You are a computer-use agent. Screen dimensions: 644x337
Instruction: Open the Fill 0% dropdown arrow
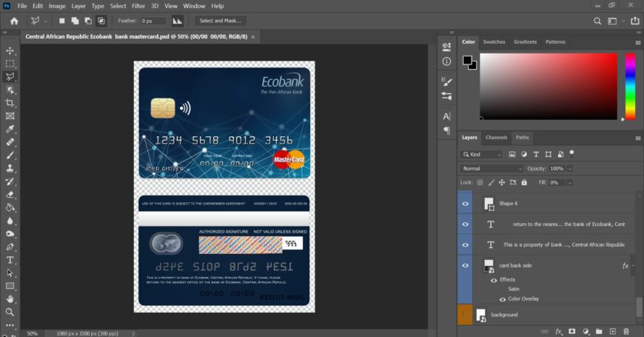(x=570, y=182)
